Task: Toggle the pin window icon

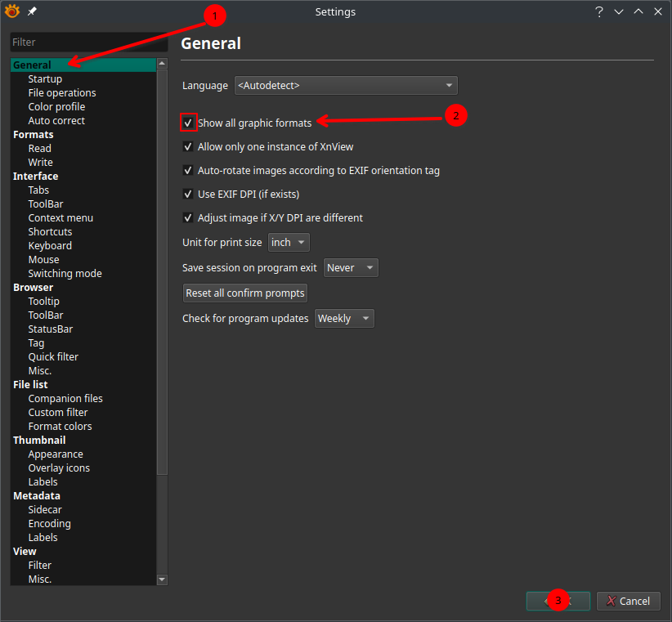Action: coord(32,11)
